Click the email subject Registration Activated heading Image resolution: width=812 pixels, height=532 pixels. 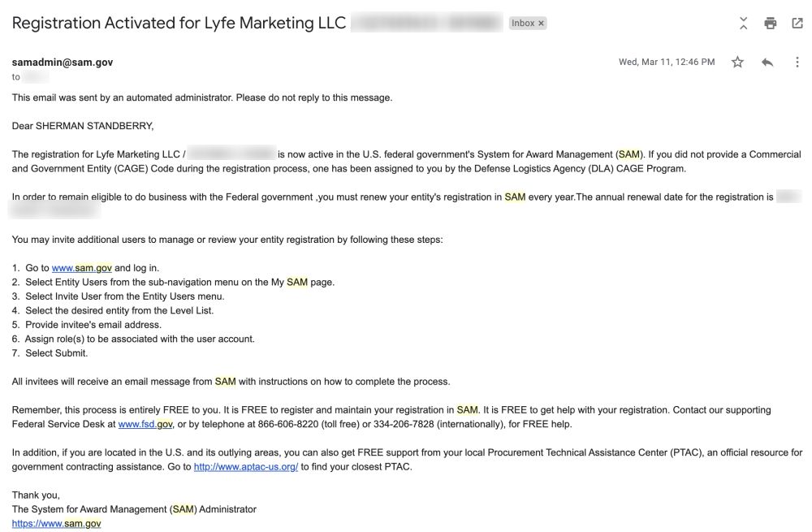[179, 24]
